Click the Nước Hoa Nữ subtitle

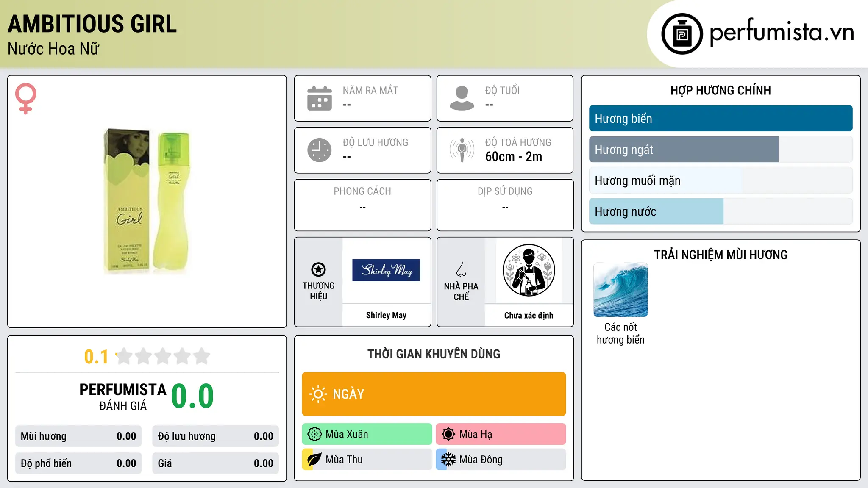tap(53, 49)
